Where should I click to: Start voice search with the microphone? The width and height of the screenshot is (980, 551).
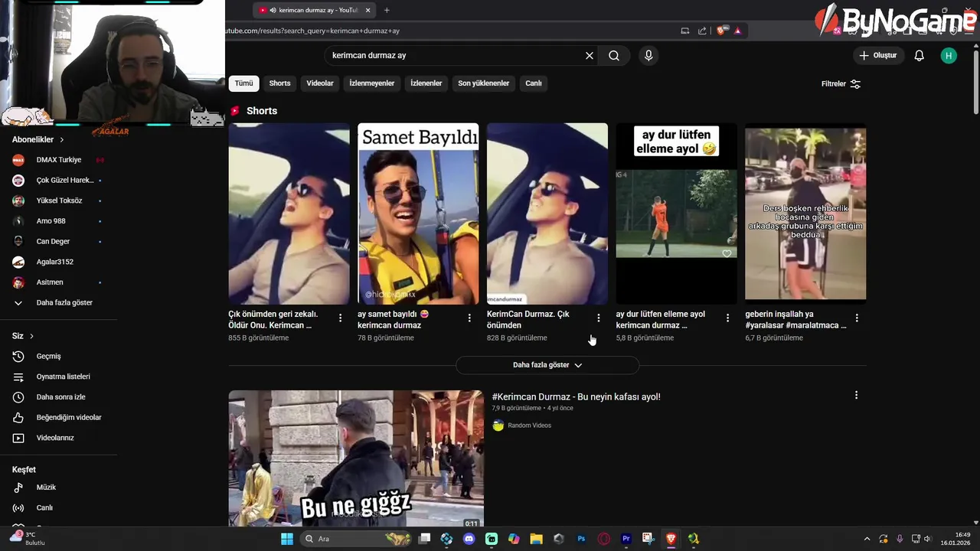click(648, 56)
